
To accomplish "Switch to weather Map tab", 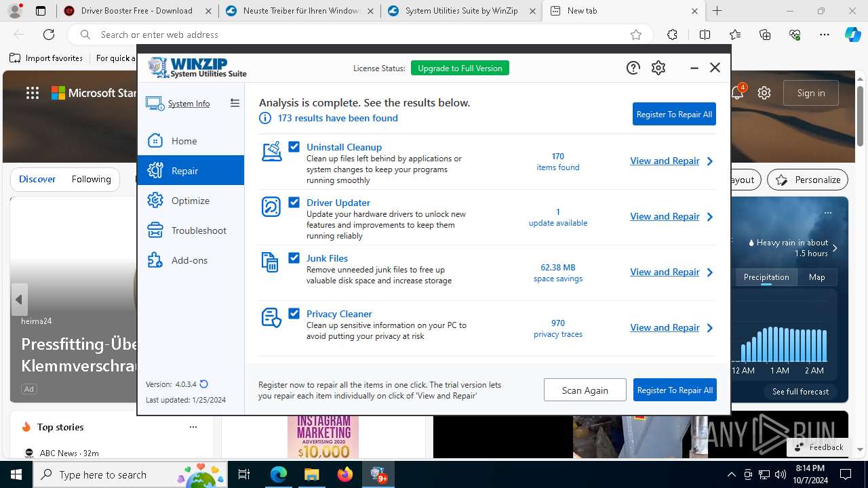I will (x=816, y=277).
